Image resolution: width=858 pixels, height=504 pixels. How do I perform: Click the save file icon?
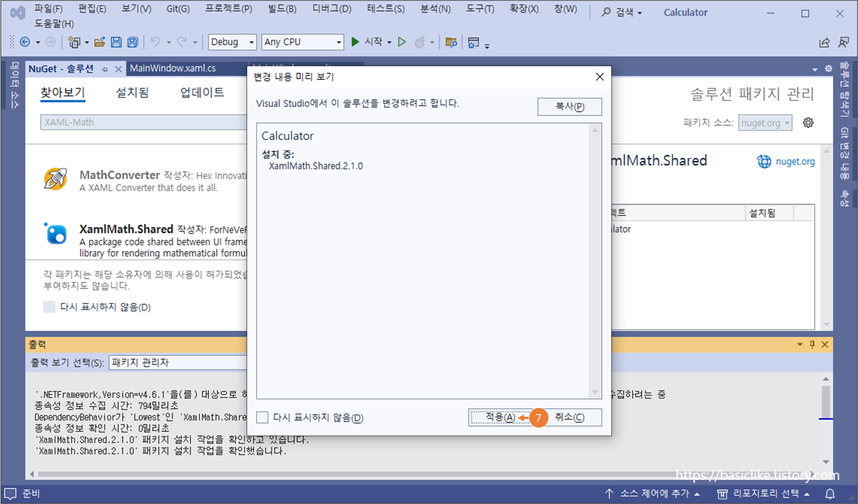pyautogui.click(x=116, y=42)
